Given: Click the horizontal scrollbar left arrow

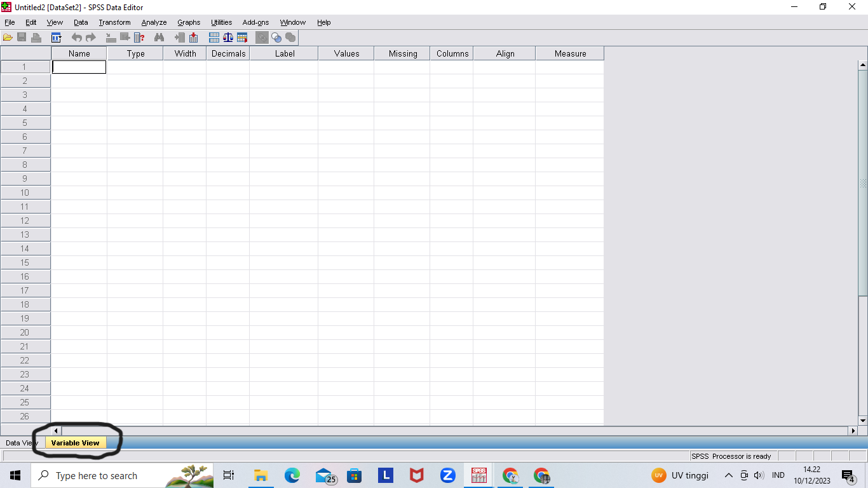Looking at the screenshot, I should [56, 431].
